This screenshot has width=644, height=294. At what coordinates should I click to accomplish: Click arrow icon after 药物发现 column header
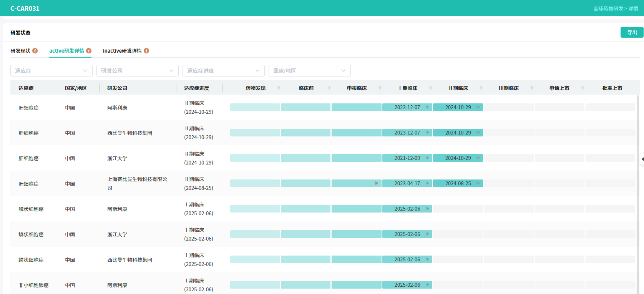(x=279, y=88)
